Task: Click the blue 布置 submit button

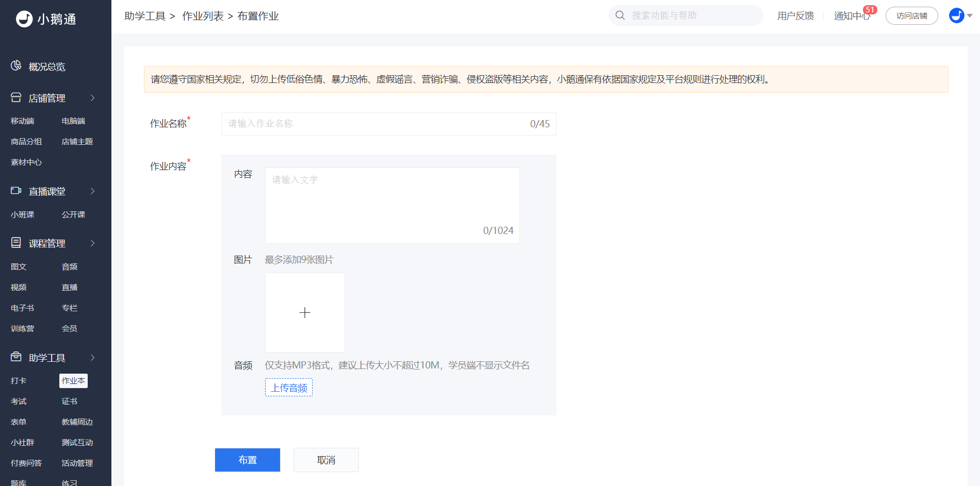Action: pyautogui.click(x=248, y=460)
